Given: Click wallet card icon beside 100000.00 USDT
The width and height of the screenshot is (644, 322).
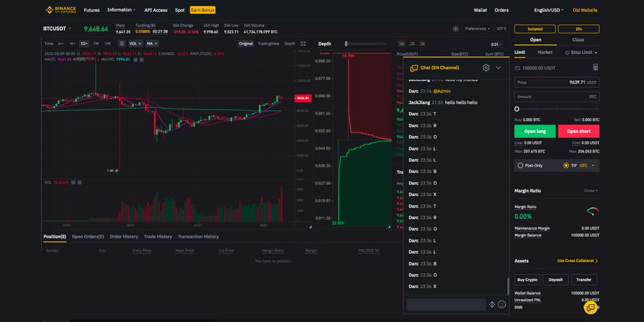Looking at the screenshot, I should 517,68.
